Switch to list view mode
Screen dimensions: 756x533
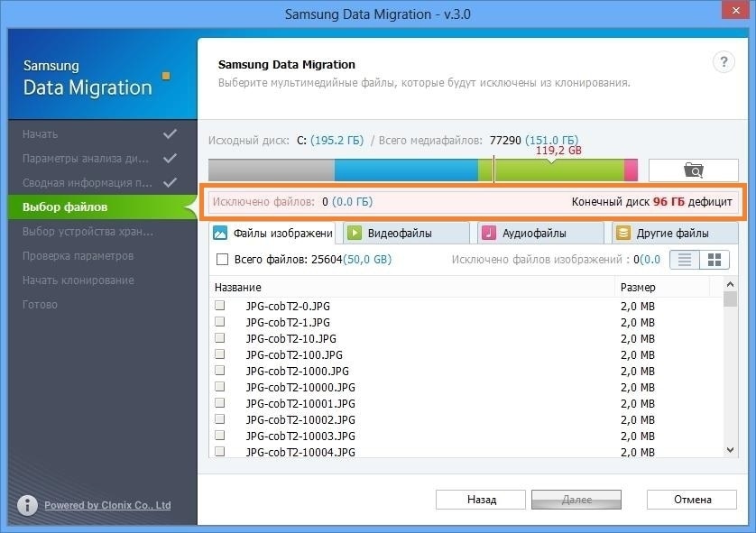point(685,260)
